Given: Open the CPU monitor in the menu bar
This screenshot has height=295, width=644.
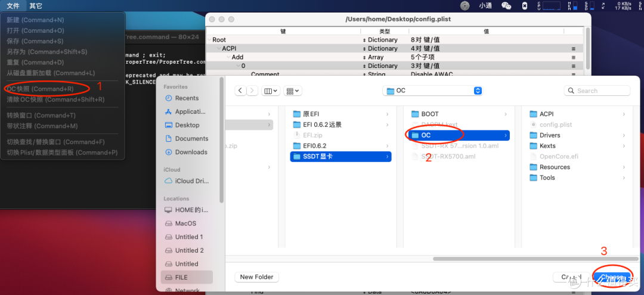Looking at the screenshot, I should 549,6.
